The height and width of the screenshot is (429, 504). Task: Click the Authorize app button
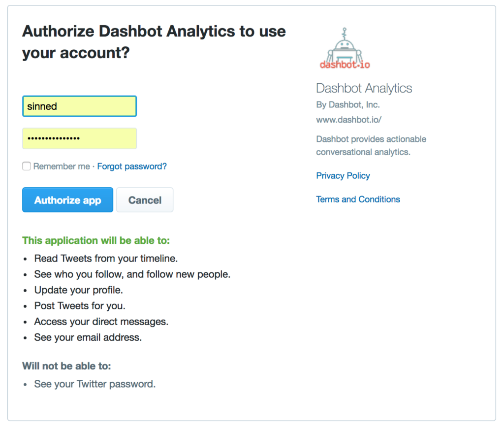(x=67, y=199)
